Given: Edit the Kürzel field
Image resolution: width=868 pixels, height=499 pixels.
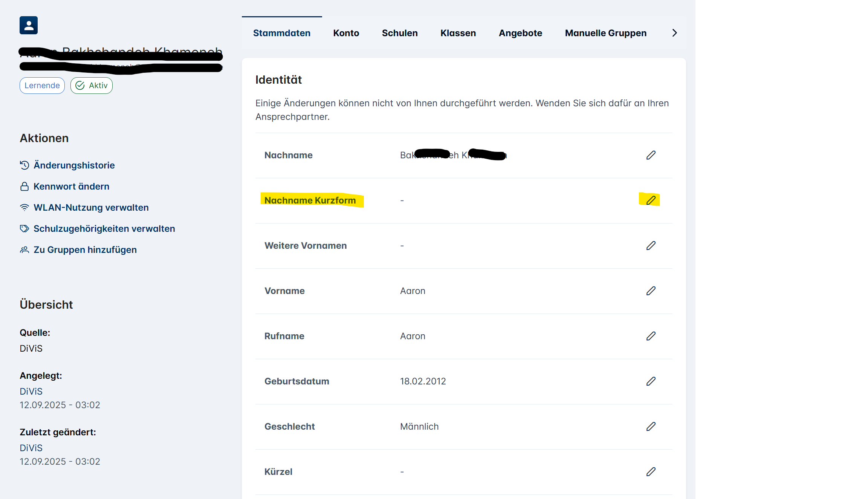Looking at the screenshot, I should tap(651, 472).
